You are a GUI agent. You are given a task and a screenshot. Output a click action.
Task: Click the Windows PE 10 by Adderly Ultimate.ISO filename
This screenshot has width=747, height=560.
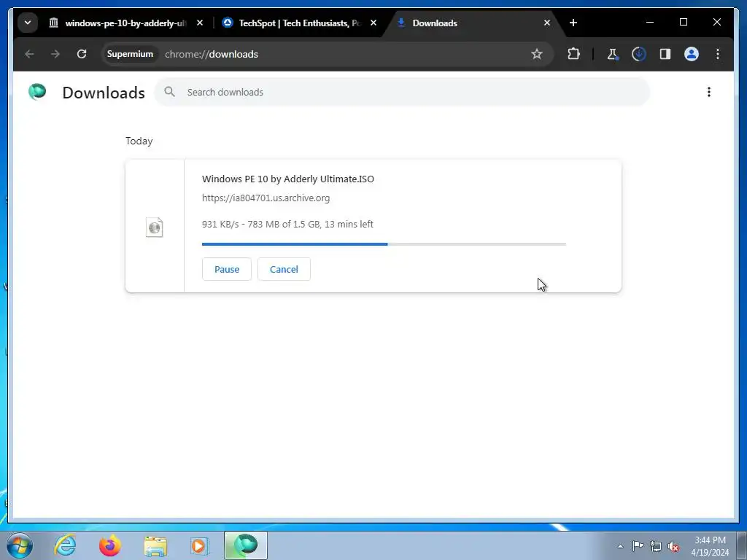[287, 179]
